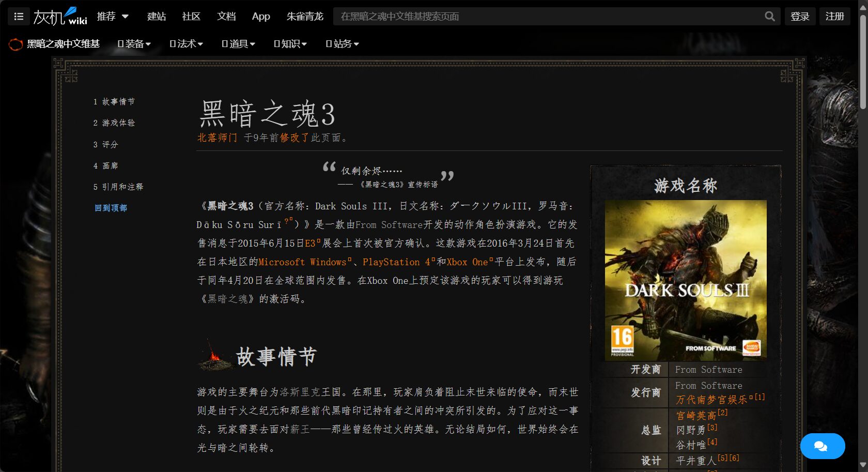Screen dimensions: 868x472
Task: Click the 注册 button
Action: pyautogui.click(x=834, y=16)
